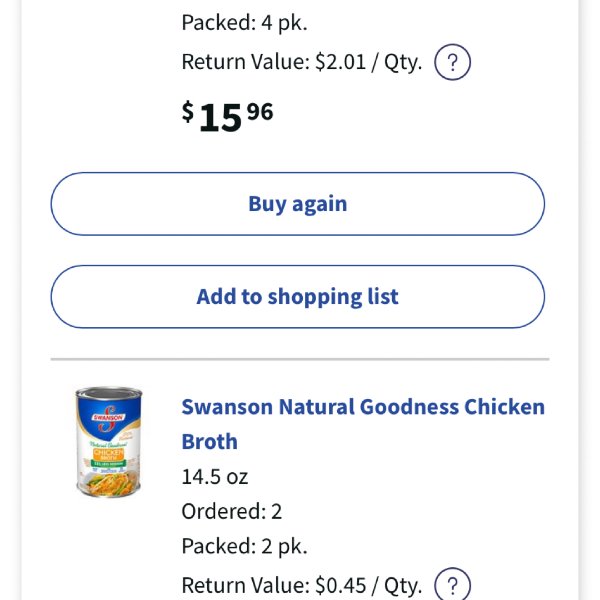This screenshot has width=600, height=600.
Task: Click the horizontal divider between items
Action: pyautogui.click(x=300, y=359)
